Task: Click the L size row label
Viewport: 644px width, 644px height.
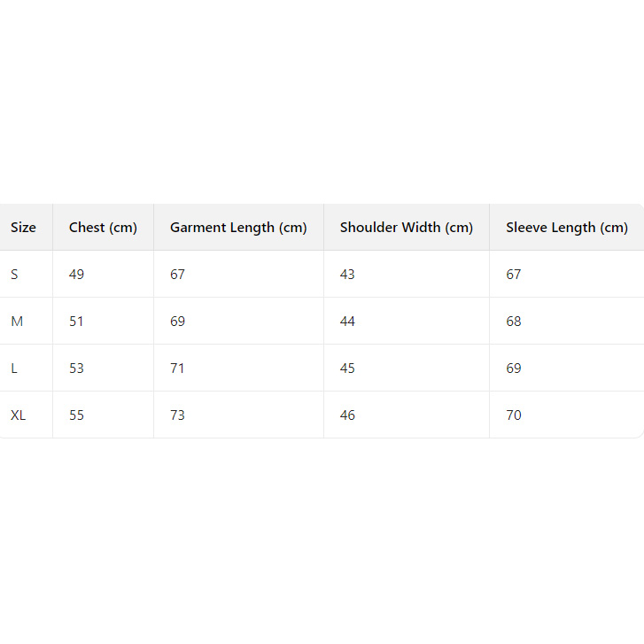Action: click(x=14, y=369)
